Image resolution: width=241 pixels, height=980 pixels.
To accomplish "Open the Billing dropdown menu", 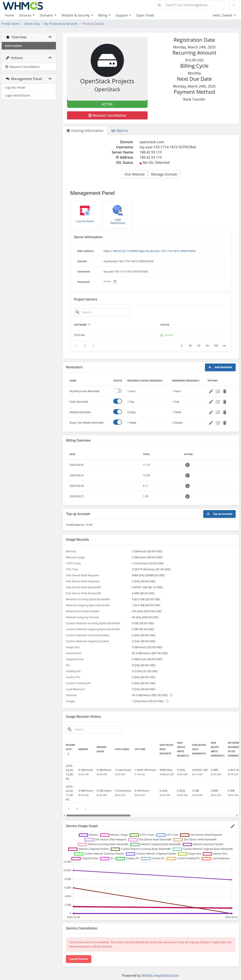I will point(104,16).
